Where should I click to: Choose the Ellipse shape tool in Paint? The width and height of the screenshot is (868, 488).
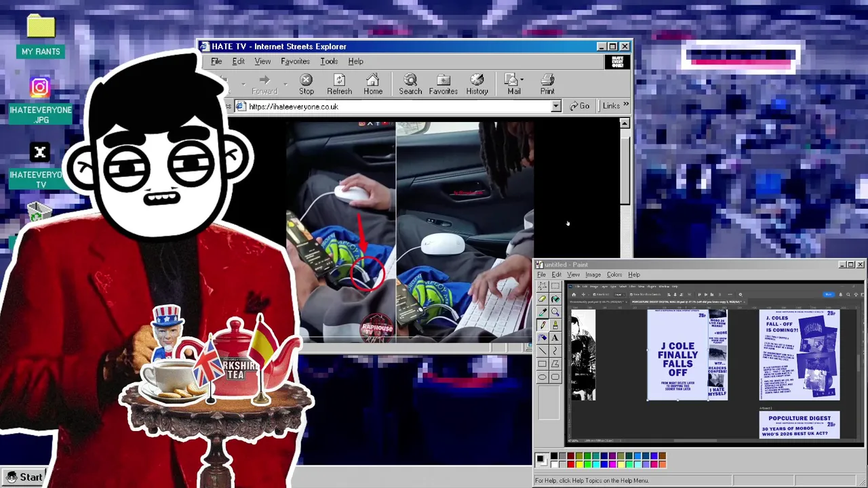(x=542, y=377)
